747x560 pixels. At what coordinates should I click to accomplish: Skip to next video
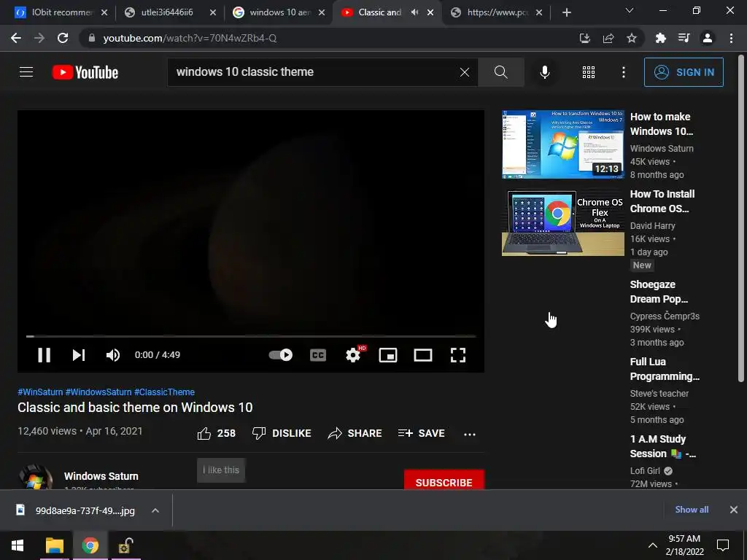[x=79, y=355]
